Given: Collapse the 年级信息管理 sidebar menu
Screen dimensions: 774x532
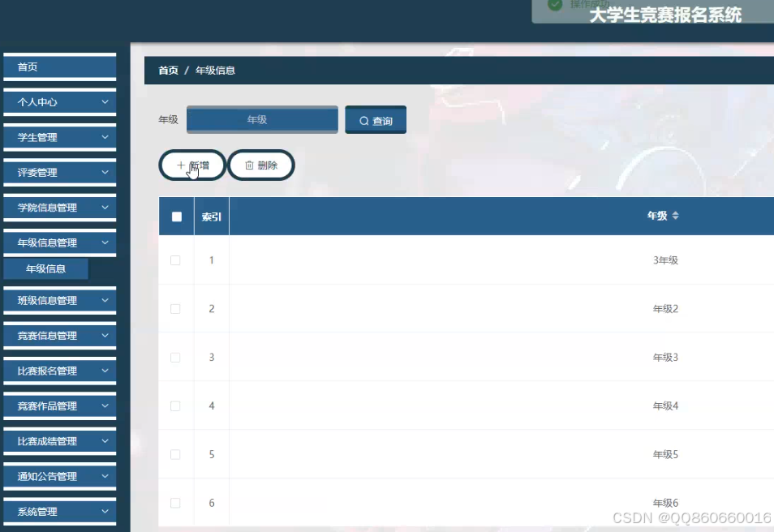Looking at the screenshot, I should click(59, 242).
